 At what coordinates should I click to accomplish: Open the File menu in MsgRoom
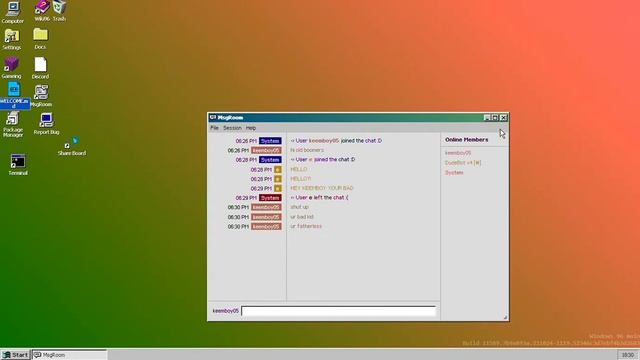point(214,128)
